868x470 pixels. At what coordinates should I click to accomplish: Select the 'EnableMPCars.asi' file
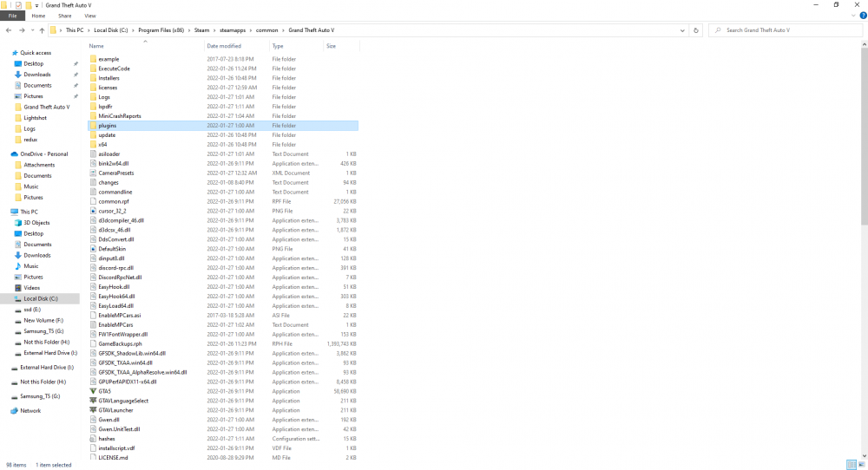tap(120, 315)
